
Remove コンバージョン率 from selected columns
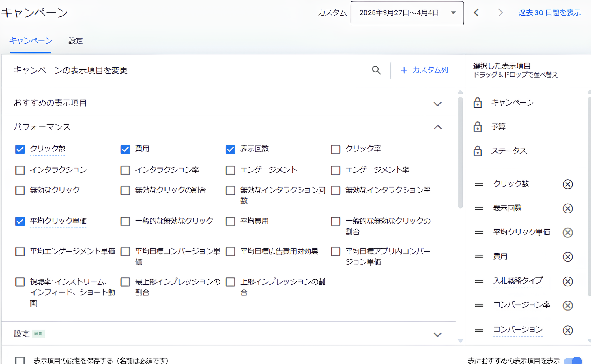(x=568, y=306)
